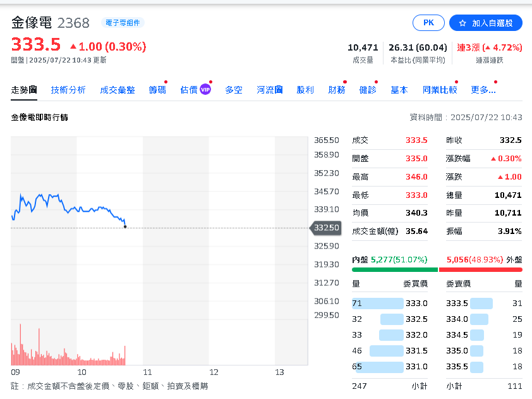Click the 昨收 332.5 value
The height and width of the screenshot is (399, 532).
click(x=511, y=140)
